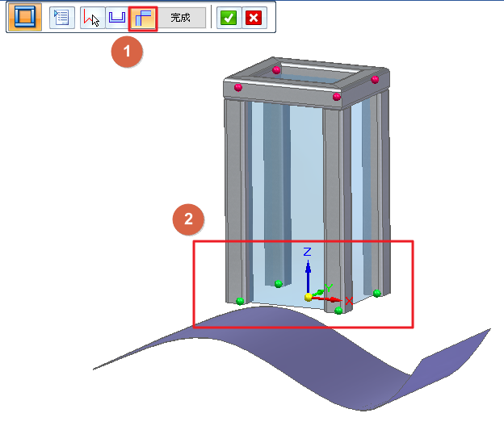Image resolution: width=504 pixels, height=430 pixels.
Task: Click the 完成 (Finish) button
Action: click(x=181, y=18)
